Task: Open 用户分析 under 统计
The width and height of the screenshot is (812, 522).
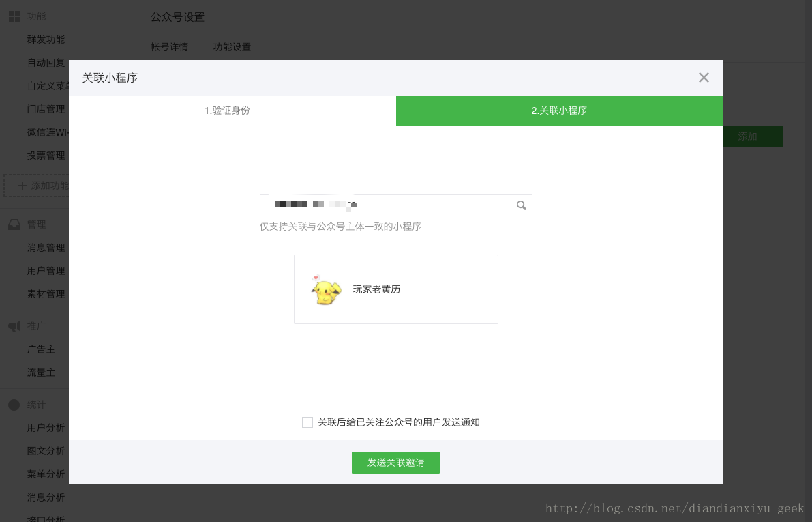Action: tap(46, 427)
